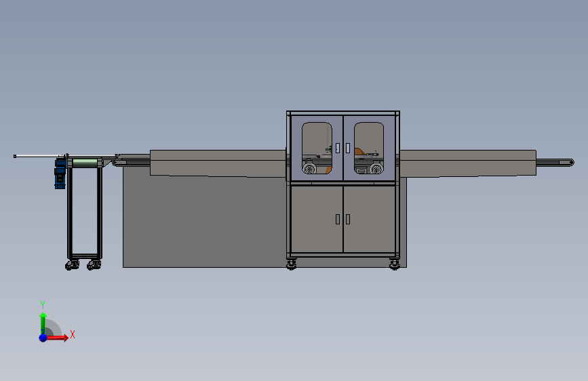Select the small stand's right caster wheel
588x381 pixels.
click(94, 265)
